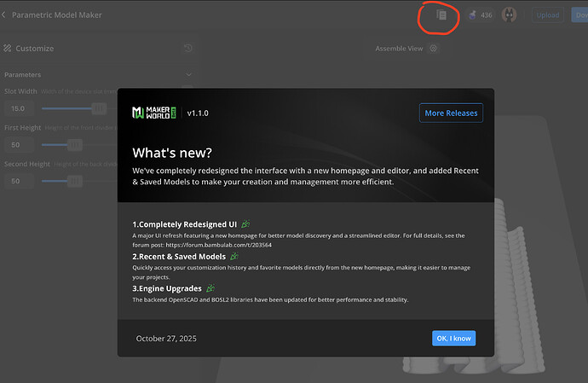
Task: Open Assemble View settings gear
Action: [x=434, y=49]
